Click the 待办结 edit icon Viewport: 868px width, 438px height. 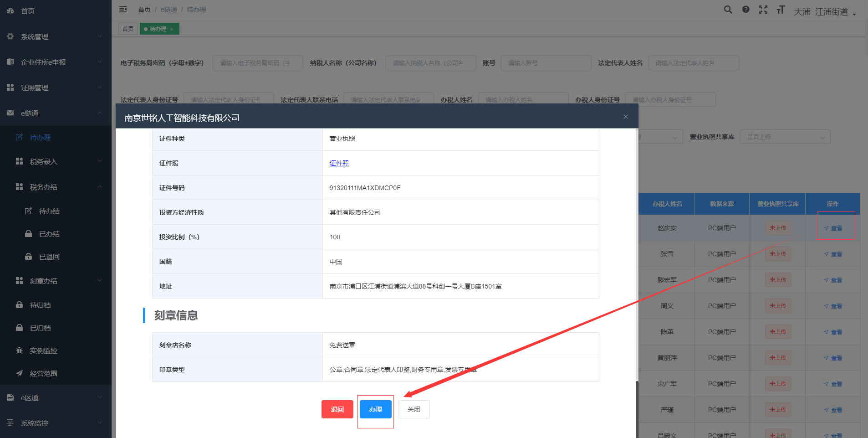click(28, 211)
